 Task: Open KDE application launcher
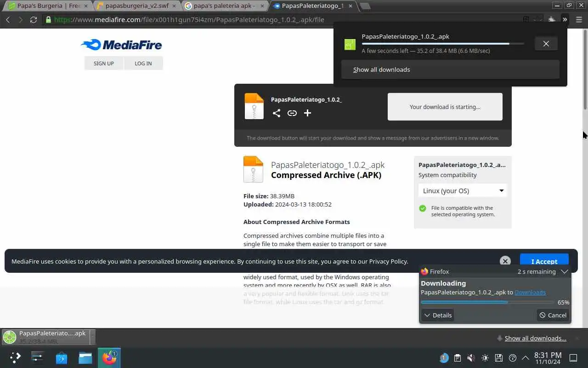16,357
